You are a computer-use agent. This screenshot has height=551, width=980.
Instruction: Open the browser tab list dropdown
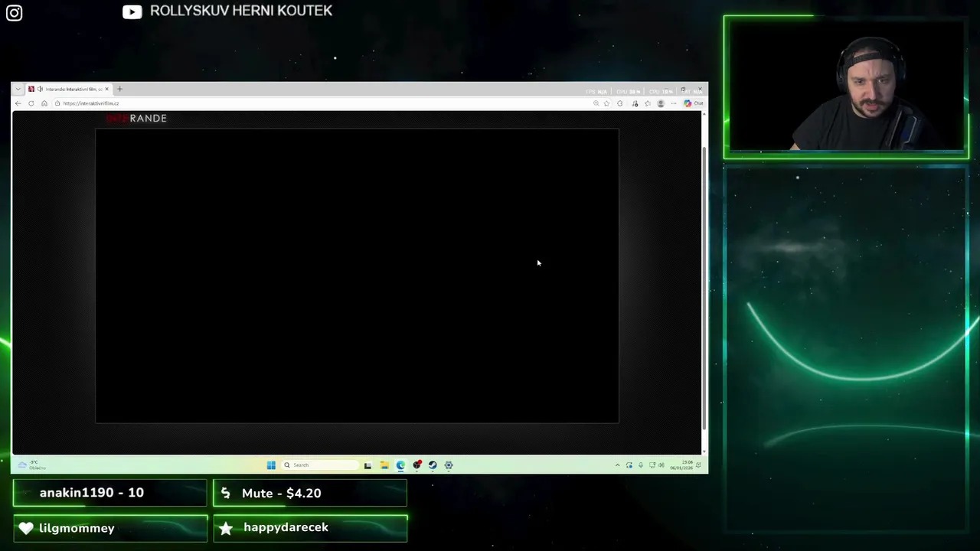point(18,89)
